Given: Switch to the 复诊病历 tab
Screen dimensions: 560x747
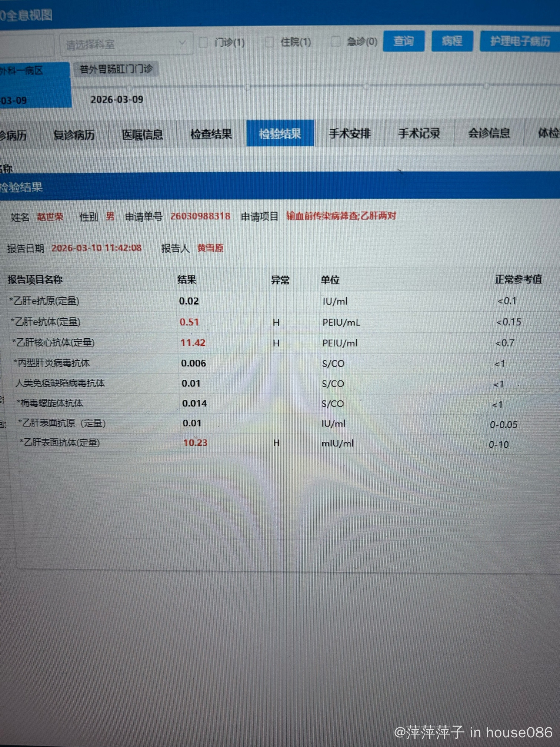Looking at the screenshot, I should pos(74,135).
